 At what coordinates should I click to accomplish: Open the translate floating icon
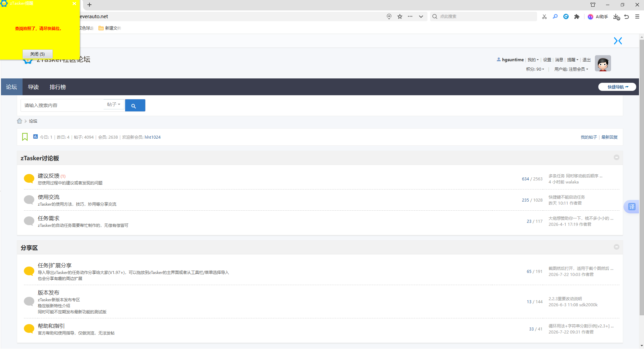632,207
